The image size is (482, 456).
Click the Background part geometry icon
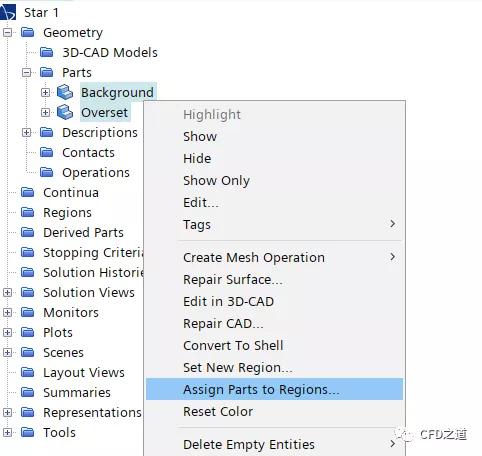click(65, 92)
